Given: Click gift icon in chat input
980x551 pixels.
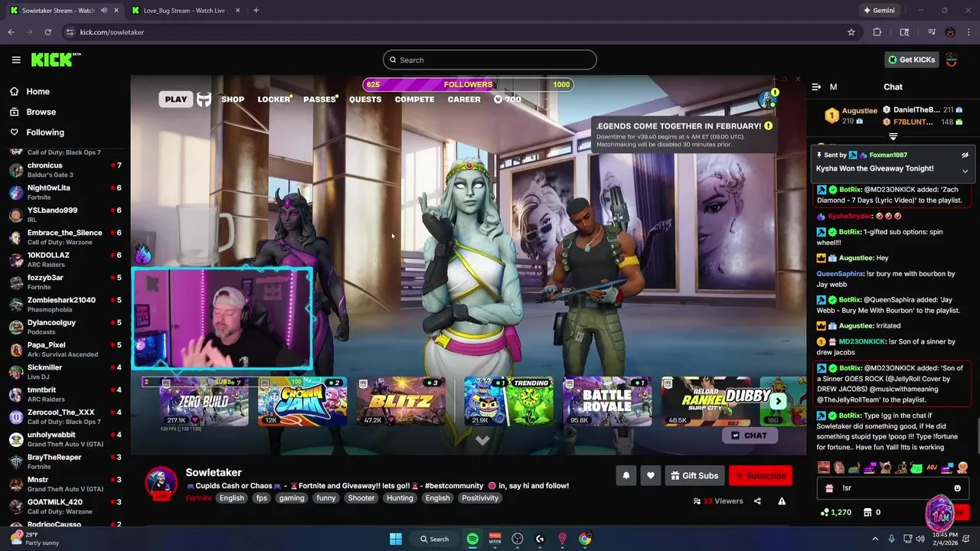Looking at the screenshot, I should click(x=829, y=488).
